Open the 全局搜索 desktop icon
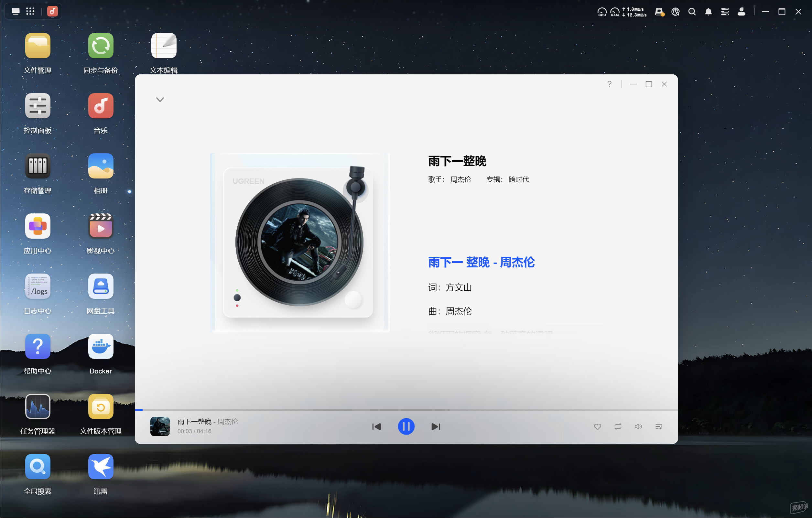The height and width of the screenshot is (518, 812). tap(38, 466)
